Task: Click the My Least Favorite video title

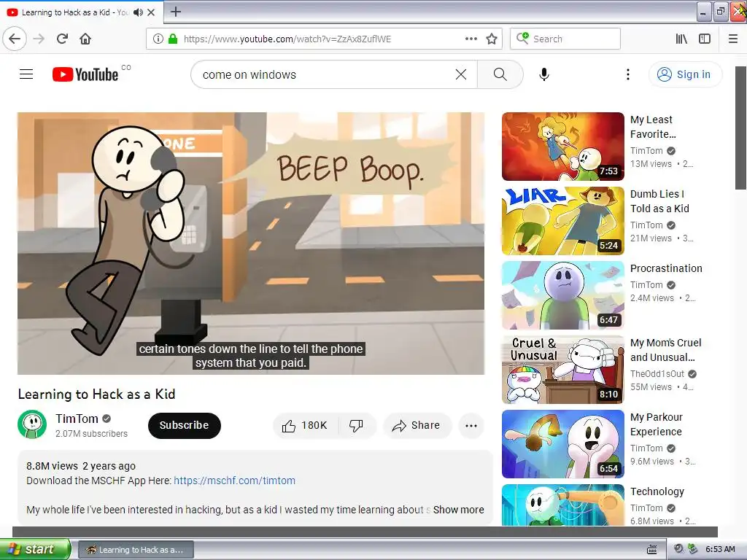Action: coord(653,127)
